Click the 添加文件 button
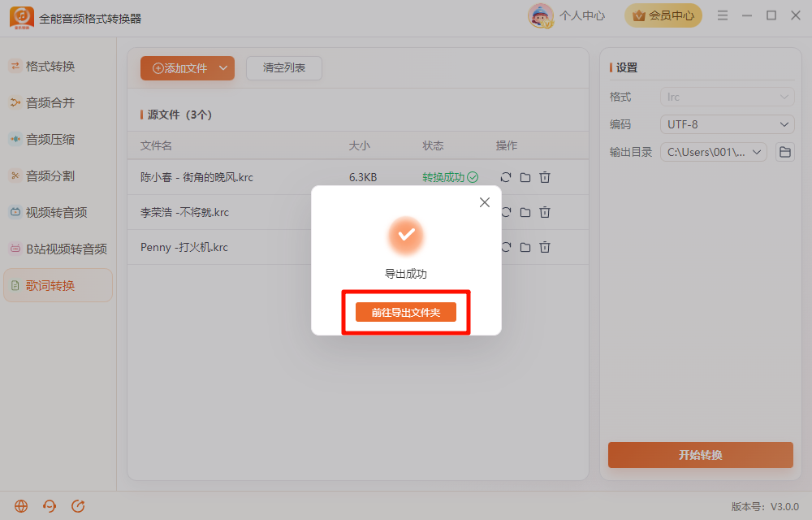Viewport: 812px width, 520px height. (x=179, y=68)
